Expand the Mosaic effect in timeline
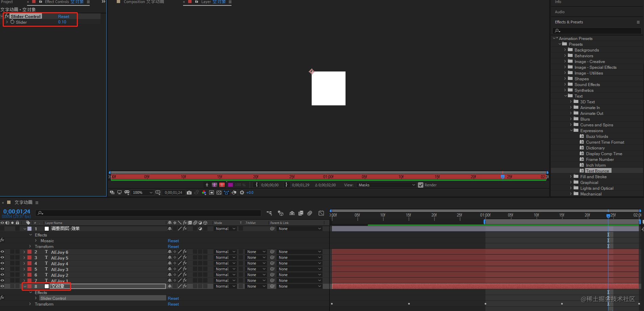The image size is (644, 311). [36, 241]
